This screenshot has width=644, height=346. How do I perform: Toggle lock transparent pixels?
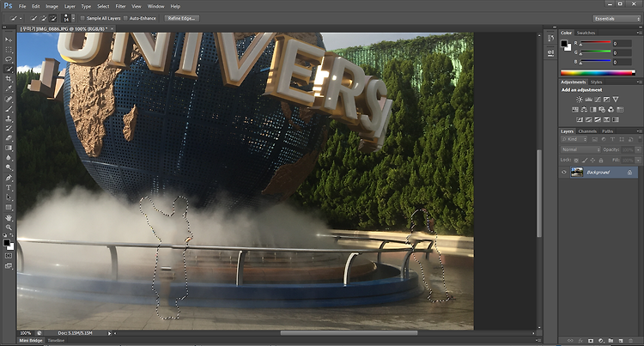576,161
